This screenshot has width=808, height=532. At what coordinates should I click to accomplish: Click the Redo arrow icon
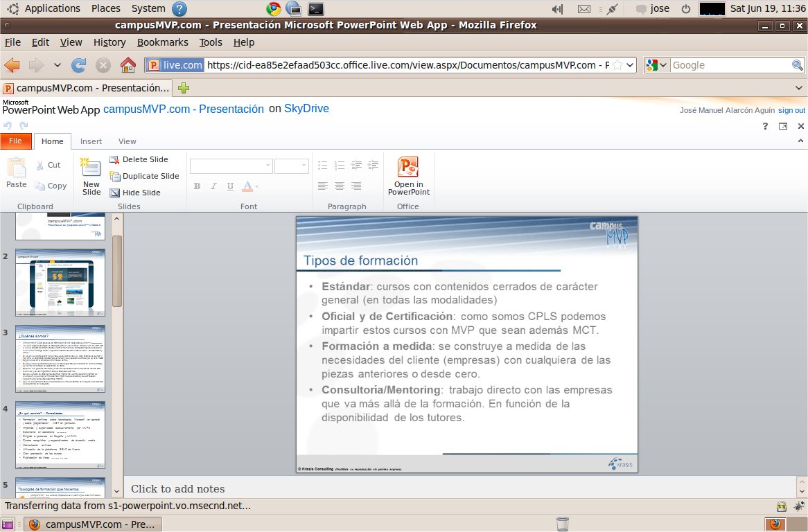point(24,125)
